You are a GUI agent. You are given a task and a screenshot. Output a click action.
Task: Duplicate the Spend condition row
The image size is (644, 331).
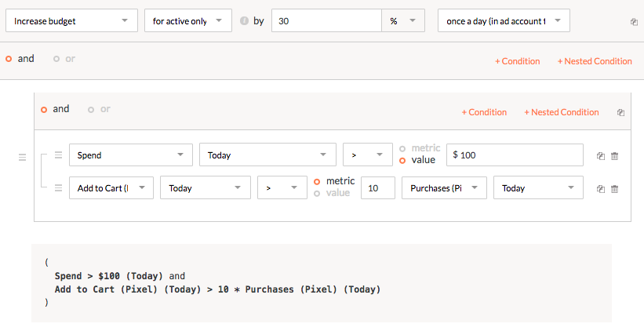point(600,155)
